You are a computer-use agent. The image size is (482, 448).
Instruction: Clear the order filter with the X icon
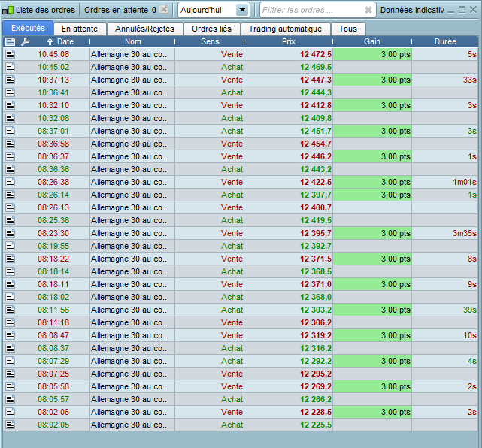(x=368, y=10)
